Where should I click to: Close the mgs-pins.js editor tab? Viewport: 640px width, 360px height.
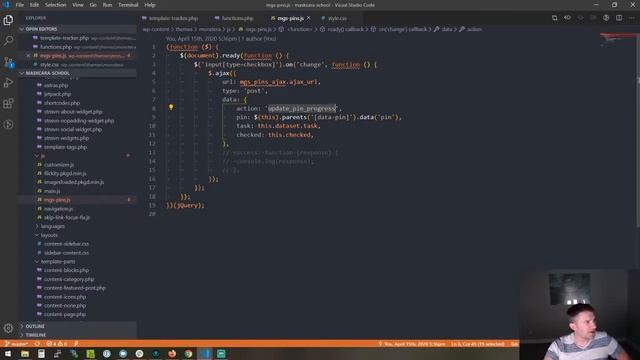coord(309,18)
